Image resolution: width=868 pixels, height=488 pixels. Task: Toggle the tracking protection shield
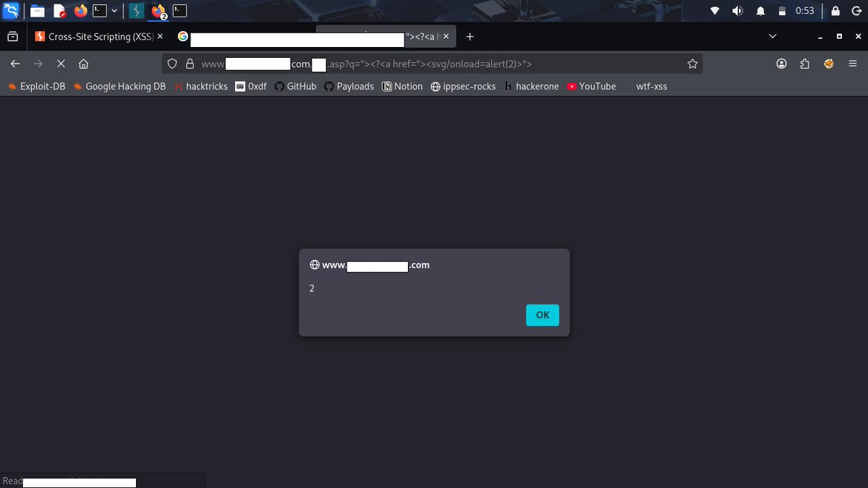tap(172, 64)
